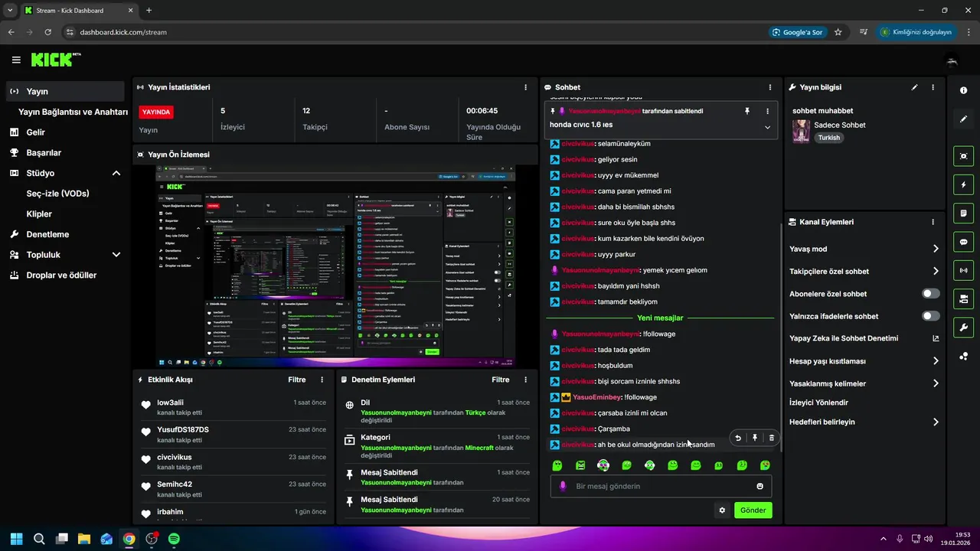Viewport: 980px width, 551px height.
Task: Open Spotify from the Windows taskbar
Action: point(174,539)
